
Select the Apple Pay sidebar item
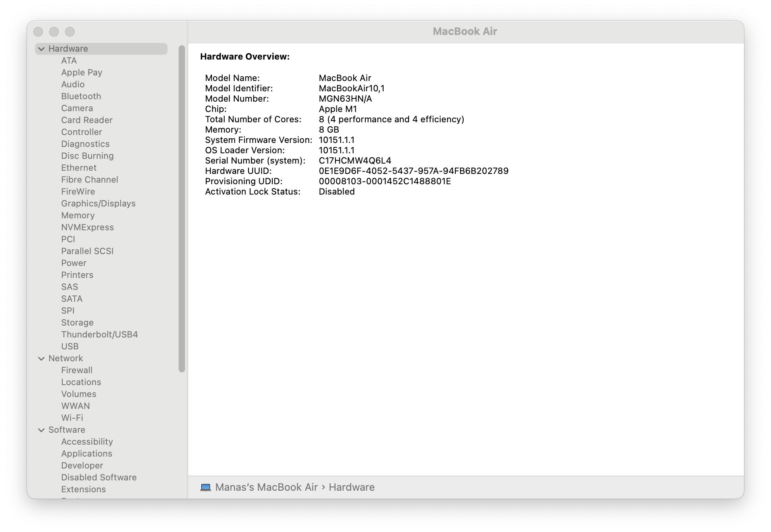tap(81, 73)
